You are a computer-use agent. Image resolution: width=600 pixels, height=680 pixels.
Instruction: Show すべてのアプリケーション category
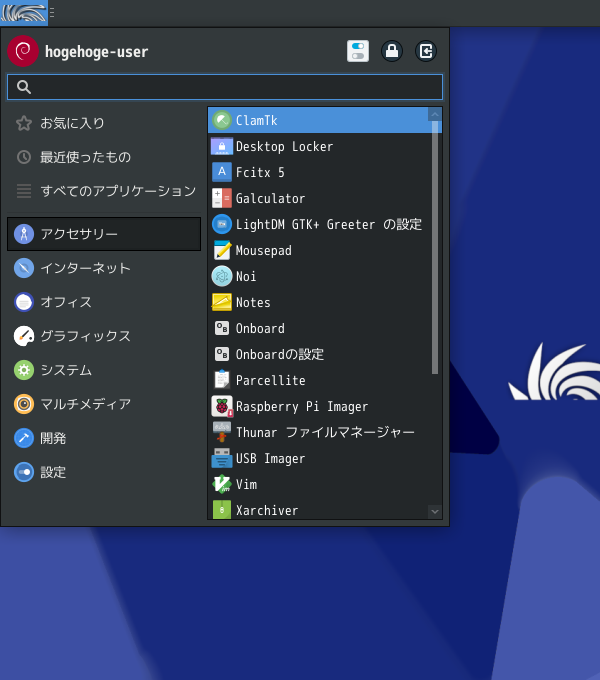[x=104, y=191]
